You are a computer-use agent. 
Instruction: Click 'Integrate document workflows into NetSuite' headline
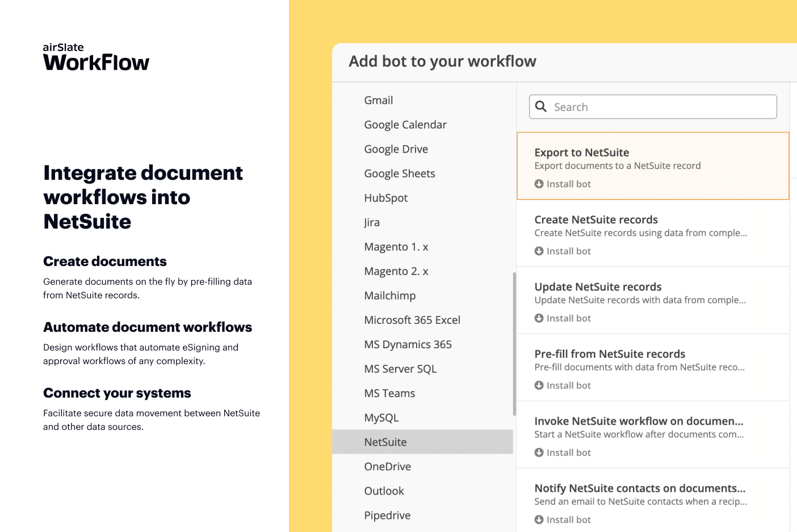143,197
